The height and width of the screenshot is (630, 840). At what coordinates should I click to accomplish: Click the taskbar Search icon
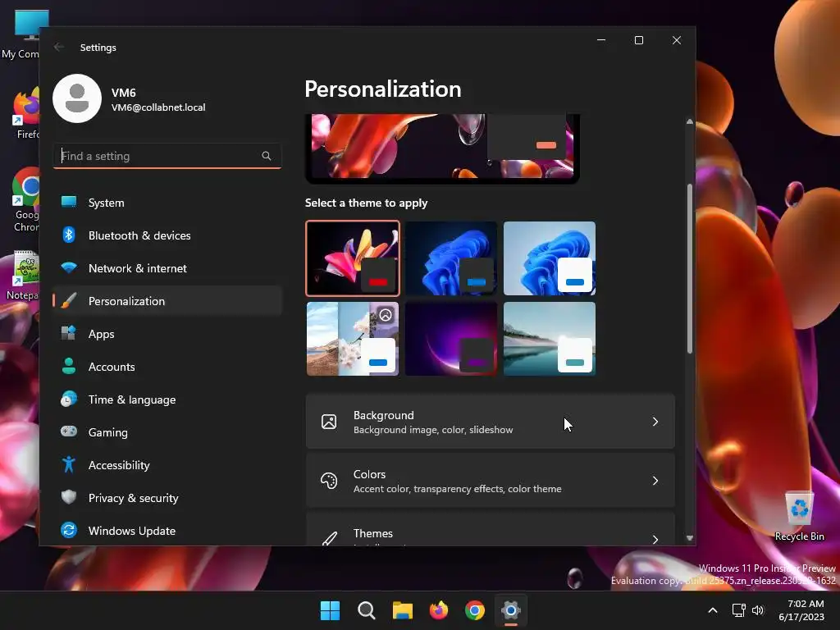coord(367,610)
